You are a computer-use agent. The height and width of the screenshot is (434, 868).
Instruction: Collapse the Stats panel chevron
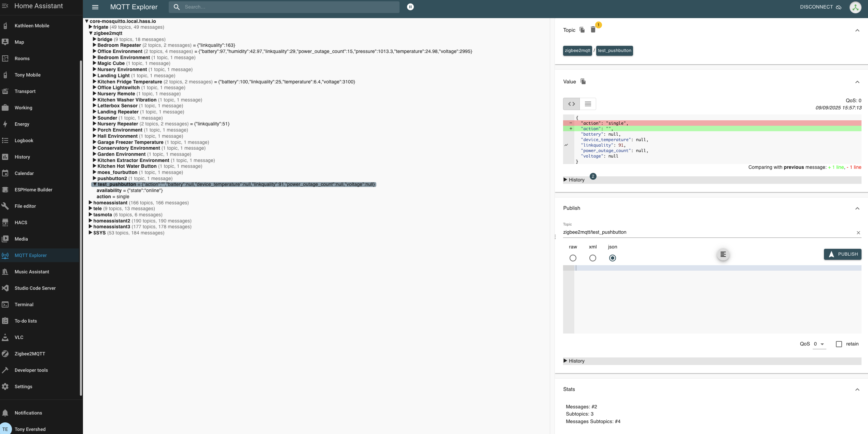click(x=857, y=390)
